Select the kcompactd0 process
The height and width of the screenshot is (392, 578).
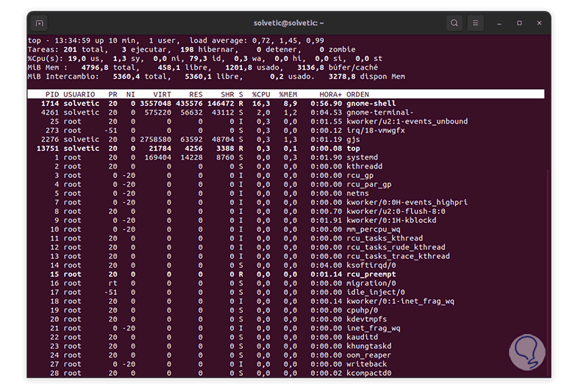(368, 373)
